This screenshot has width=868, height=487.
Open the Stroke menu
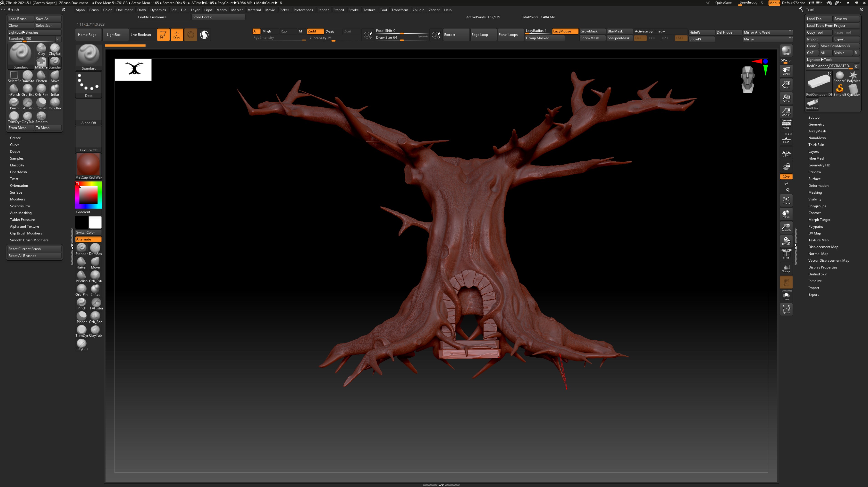(x=353, y=10)
